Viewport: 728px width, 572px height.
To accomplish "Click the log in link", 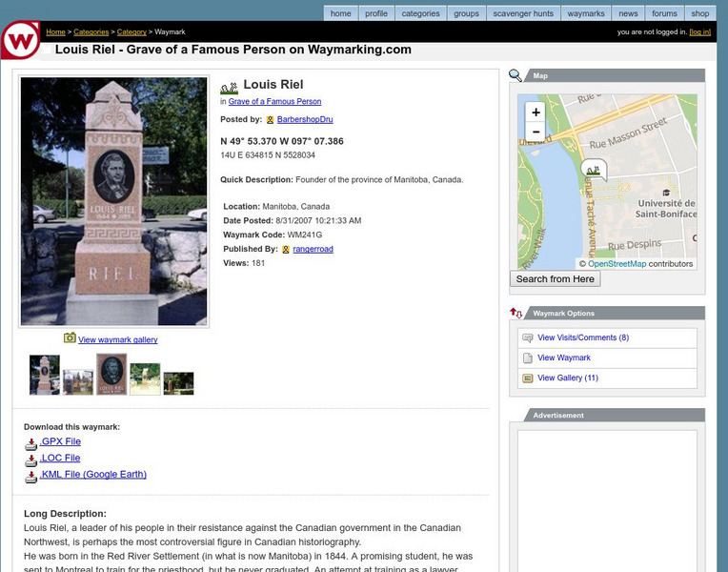I will pyautogui.click(x=700, y=32).
